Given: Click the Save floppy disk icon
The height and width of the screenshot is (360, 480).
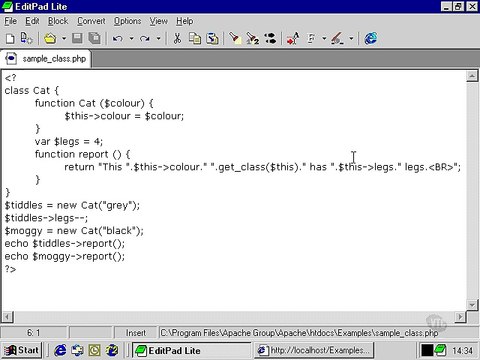Looking at the screenshot, I should [x=77, y=39].
